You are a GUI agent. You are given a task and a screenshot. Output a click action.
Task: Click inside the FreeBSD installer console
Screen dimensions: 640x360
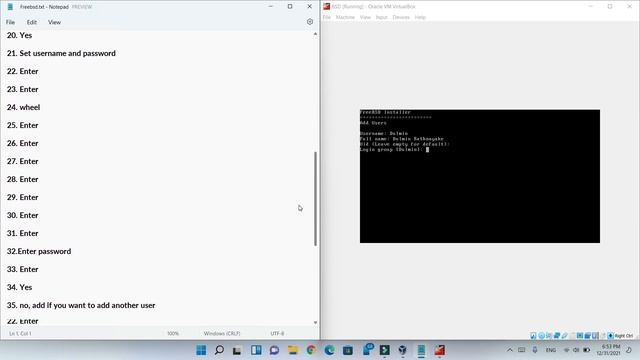(480, 176)
